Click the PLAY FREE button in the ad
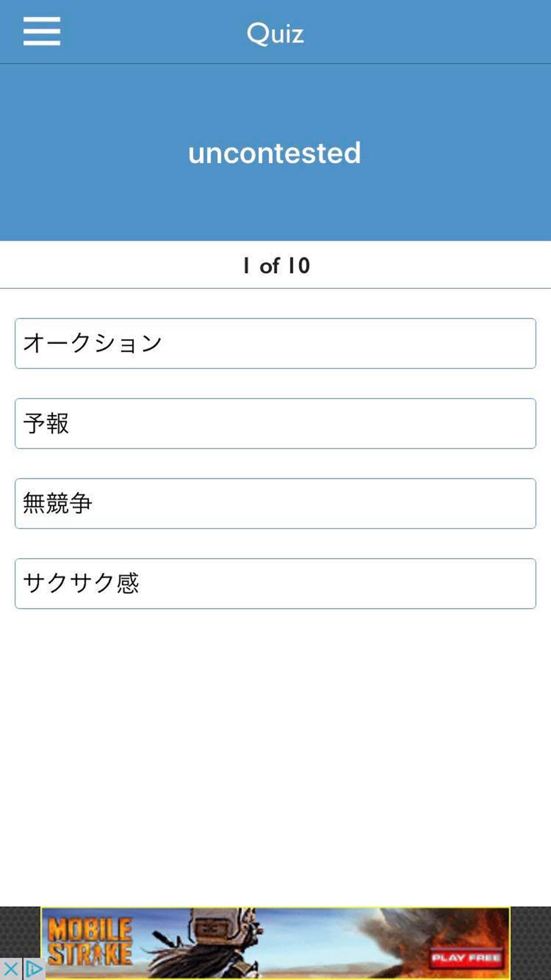Screen dimensions: 551x980 pos(466,958)
